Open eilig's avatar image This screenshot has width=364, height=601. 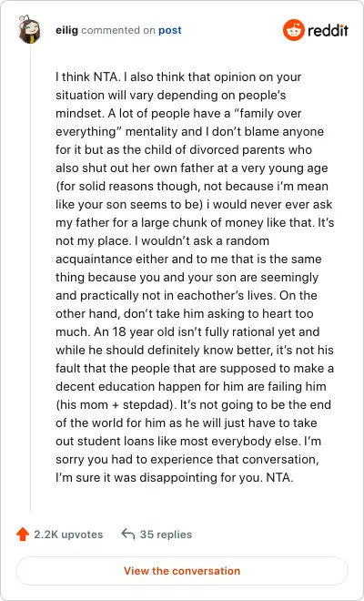coord(29,29)
